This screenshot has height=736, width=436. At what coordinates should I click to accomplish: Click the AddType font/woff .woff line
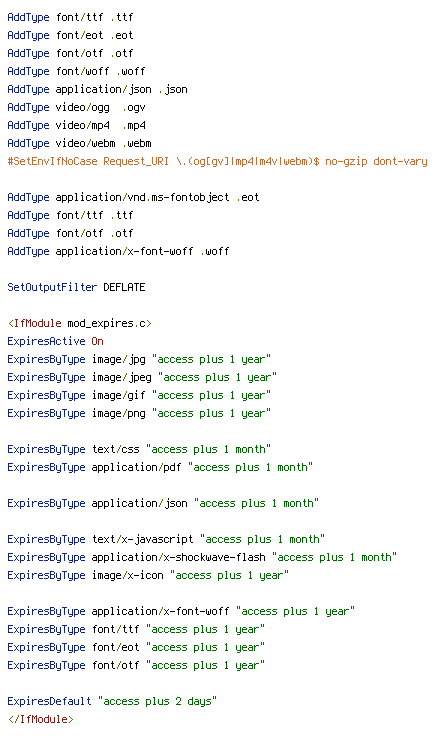[76, 71]
